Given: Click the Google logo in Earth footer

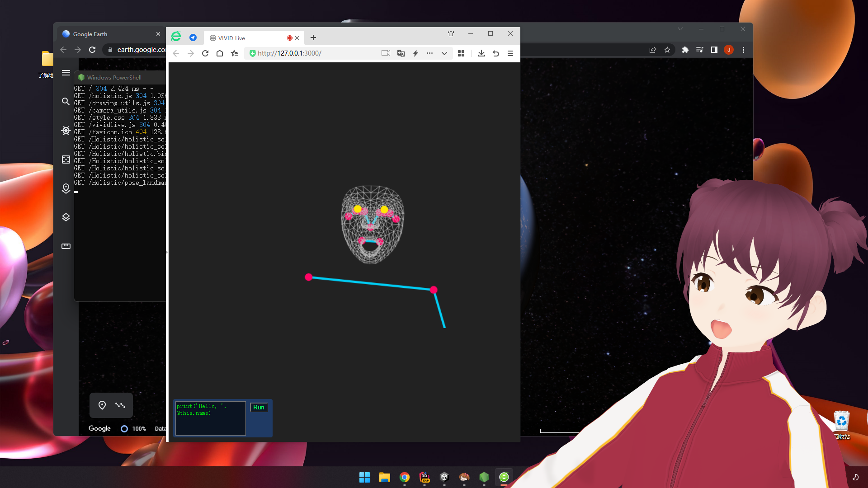Looking at the screenshot, I should pos(99,428).
